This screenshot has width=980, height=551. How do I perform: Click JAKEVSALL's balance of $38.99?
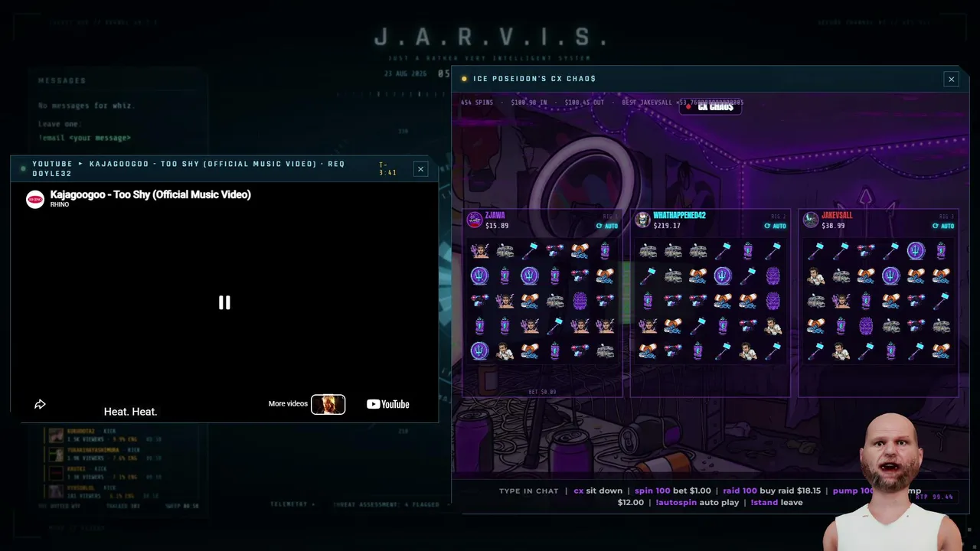click(833, 226)
